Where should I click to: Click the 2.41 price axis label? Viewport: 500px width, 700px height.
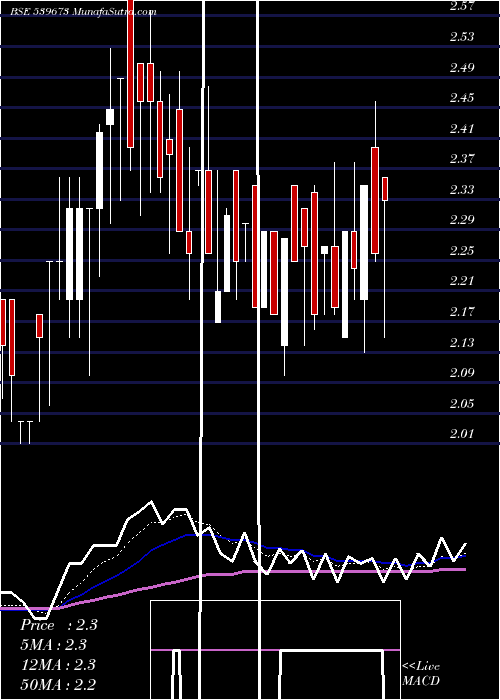(462, 129)
